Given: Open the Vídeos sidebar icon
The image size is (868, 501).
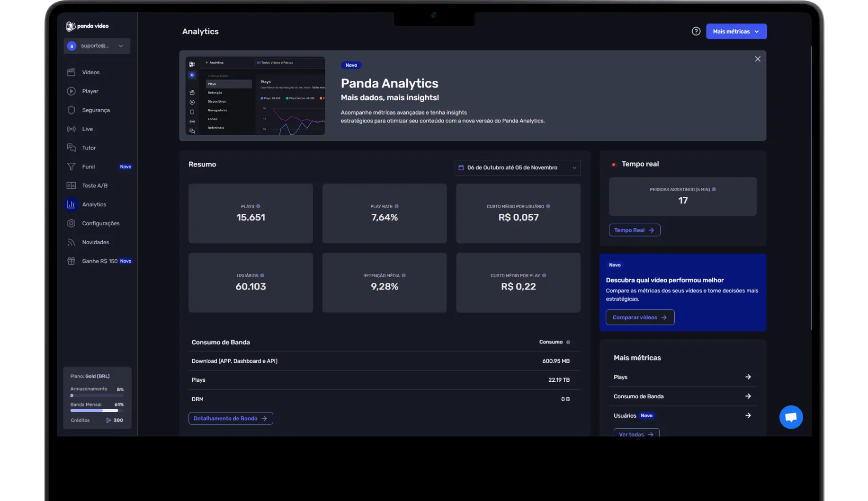Looking at the screenshot, I should (71, 72).
